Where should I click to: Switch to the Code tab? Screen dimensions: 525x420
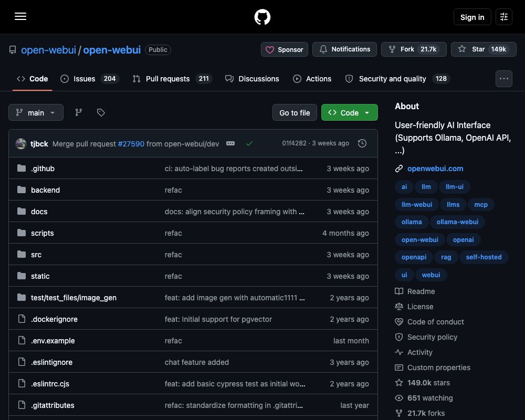[x=33, y=79]
